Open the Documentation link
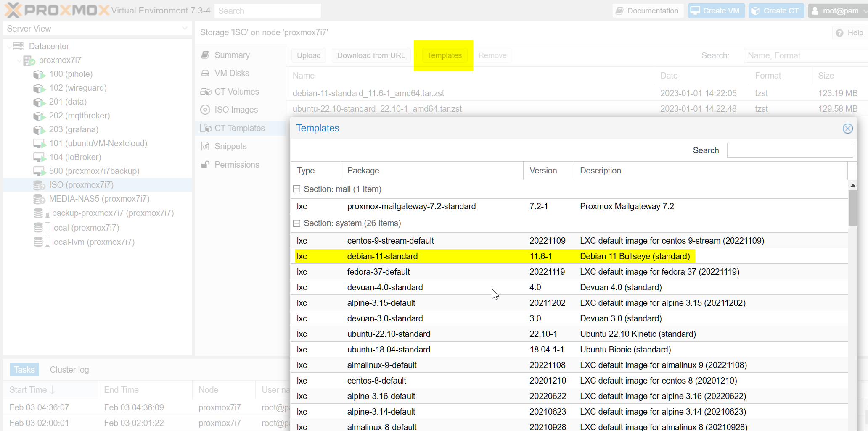 pyautogui.click(x=648, y=11)
